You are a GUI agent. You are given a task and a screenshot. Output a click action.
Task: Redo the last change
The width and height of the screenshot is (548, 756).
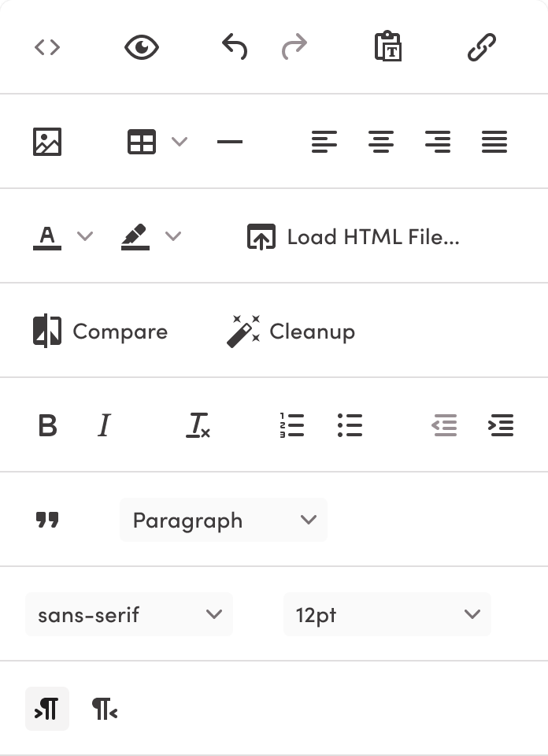point(294,46)
